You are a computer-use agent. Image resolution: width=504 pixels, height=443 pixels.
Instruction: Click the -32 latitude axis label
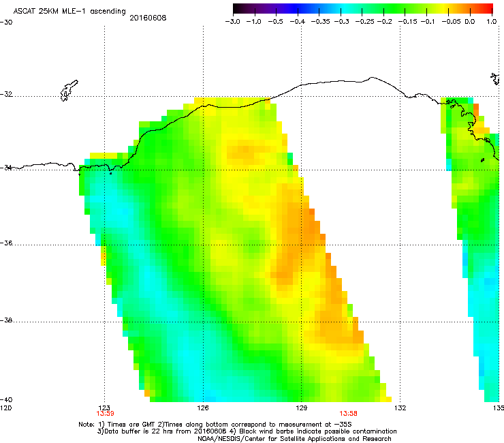[6, 94]
